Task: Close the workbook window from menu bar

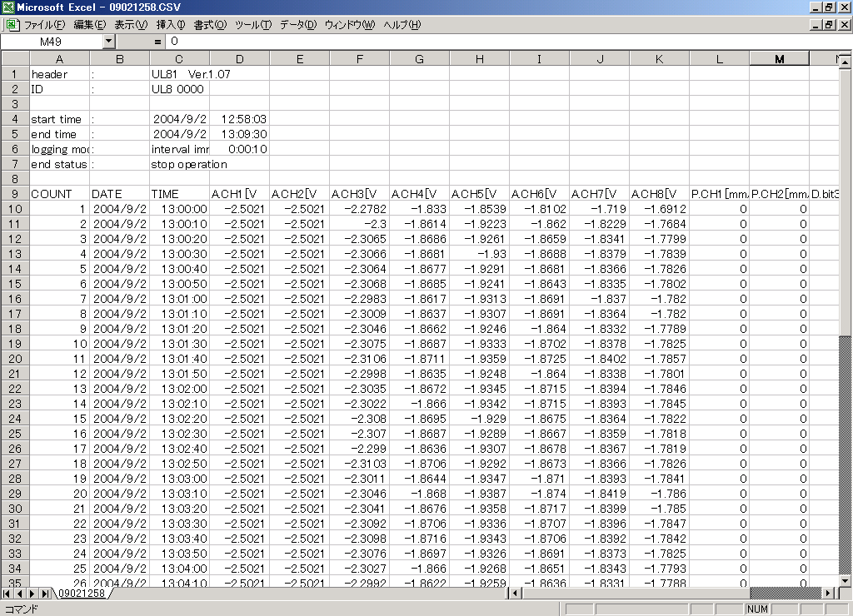Action: (845, 24)
